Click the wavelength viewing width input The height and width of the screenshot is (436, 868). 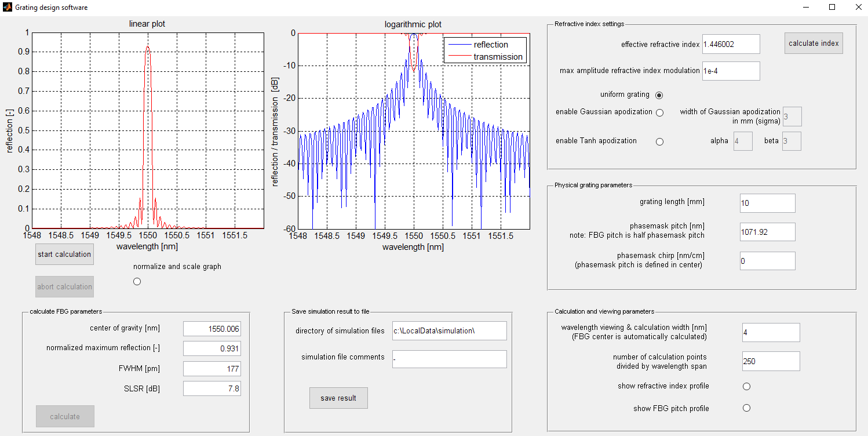click(x=771, y=332)
